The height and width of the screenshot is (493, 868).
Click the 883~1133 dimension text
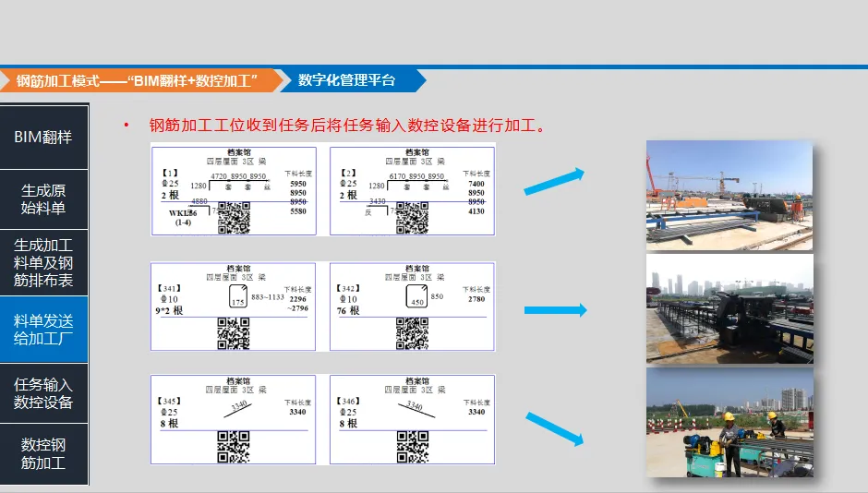(268, 297)
